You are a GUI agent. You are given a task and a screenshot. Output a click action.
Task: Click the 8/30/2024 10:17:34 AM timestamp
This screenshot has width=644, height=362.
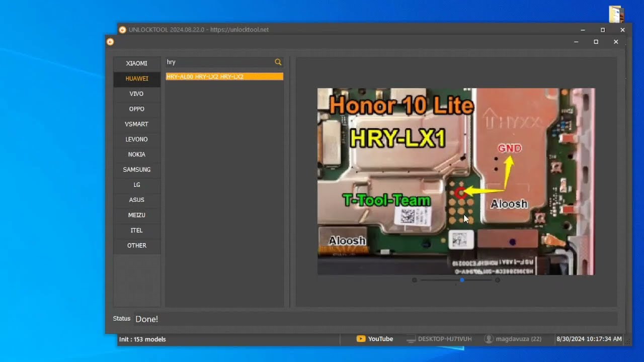coord(589,339)
